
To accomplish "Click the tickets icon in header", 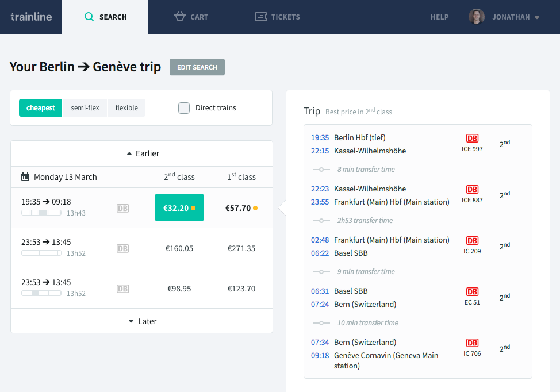I will (x=261, y=17).
